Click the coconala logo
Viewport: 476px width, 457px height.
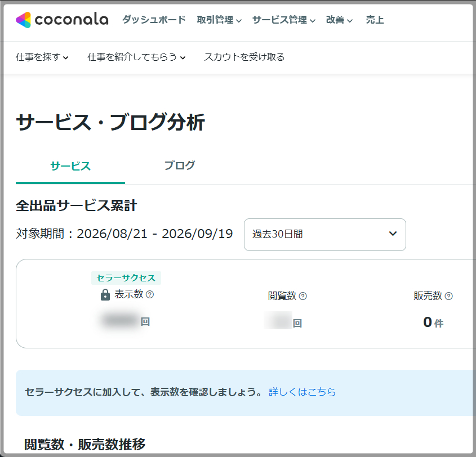[62, 20]
